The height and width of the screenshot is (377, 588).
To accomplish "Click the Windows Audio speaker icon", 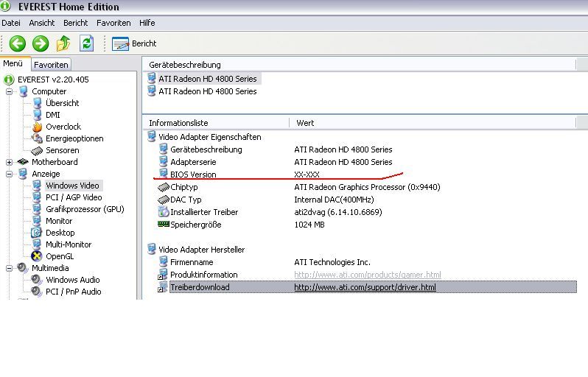I will point(37,280).
